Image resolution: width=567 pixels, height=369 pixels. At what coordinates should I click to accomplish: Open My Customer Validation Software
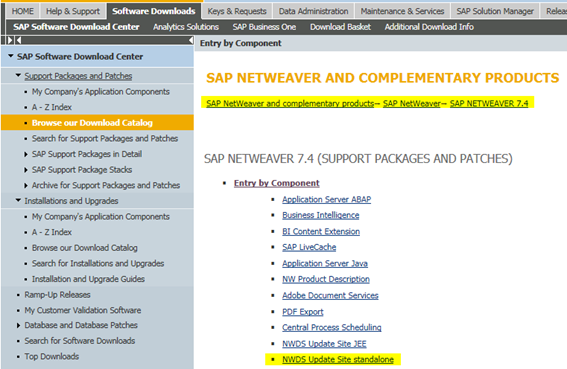tap(82, 310)
